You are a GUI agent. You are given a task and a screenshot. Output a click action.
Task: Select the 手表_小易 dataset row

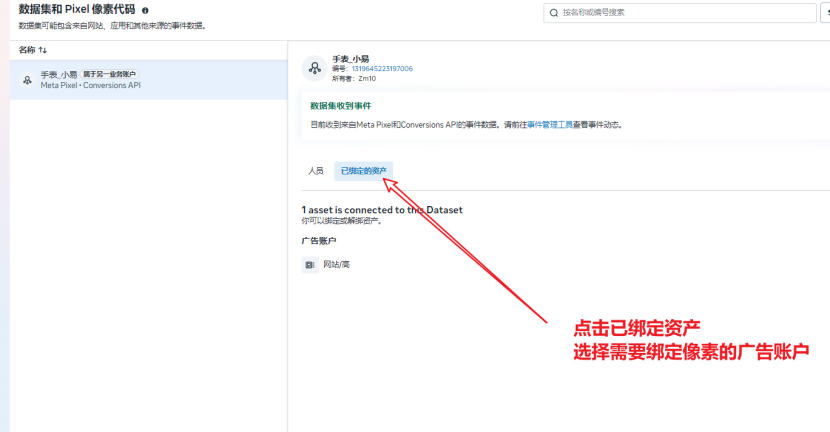pyautogui.click(x=149, y=79)
